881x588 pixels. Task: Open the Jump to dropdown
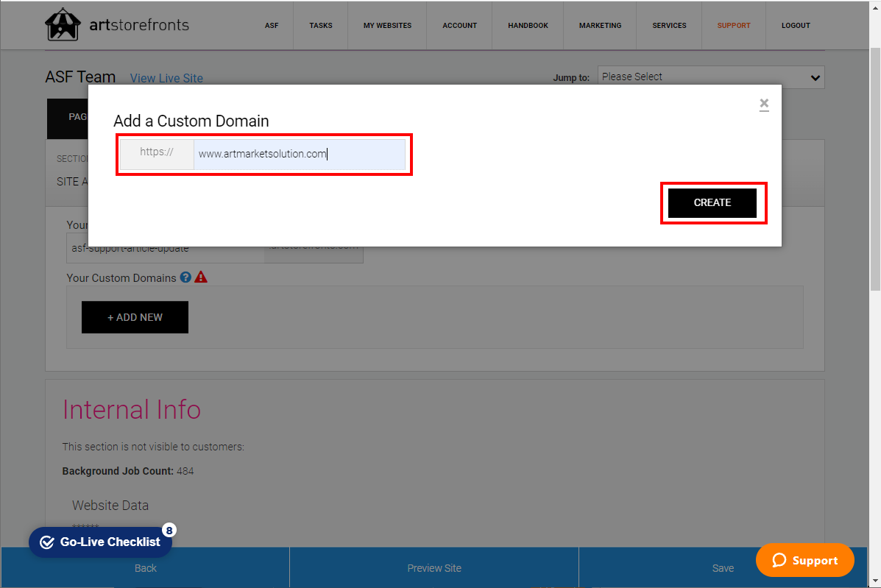(x=711, y=77)
